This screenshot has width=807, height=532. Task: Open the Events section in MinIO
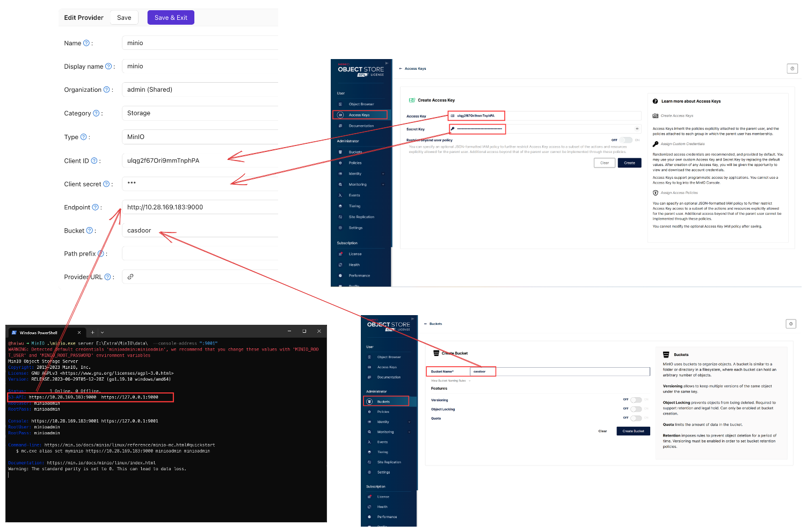pos(353,195)
